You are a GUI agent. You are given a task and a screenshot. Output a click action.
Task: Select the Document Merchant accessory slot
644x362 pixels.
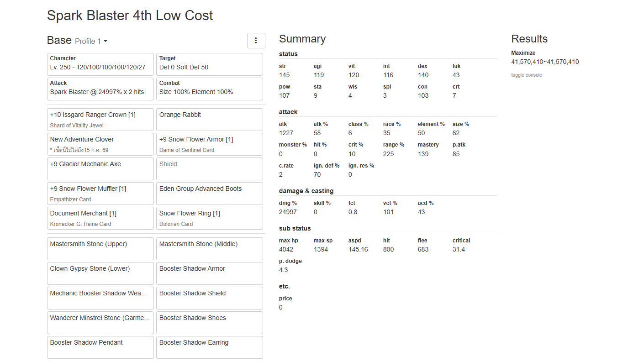tap(100, 218)
